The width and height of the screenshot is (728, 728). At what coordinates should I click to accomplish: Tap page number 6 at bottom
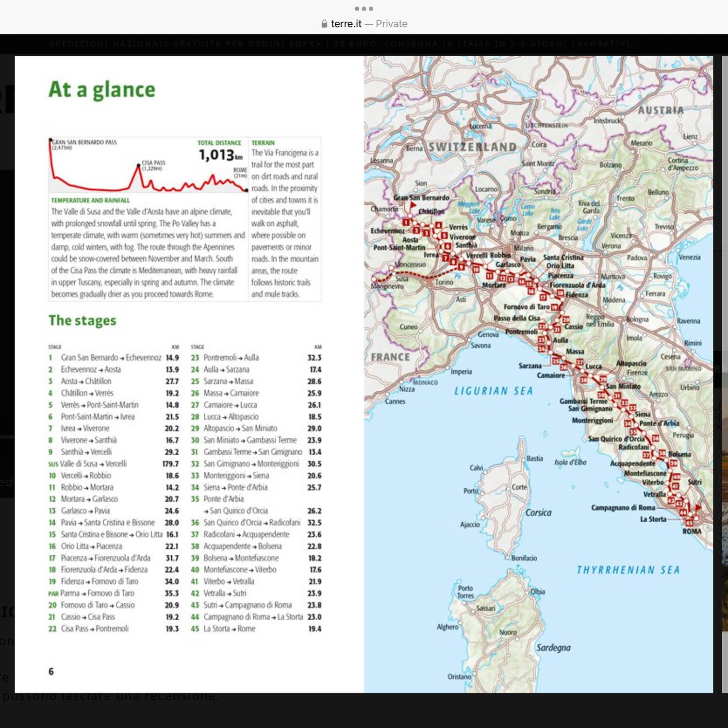(51, 672)
